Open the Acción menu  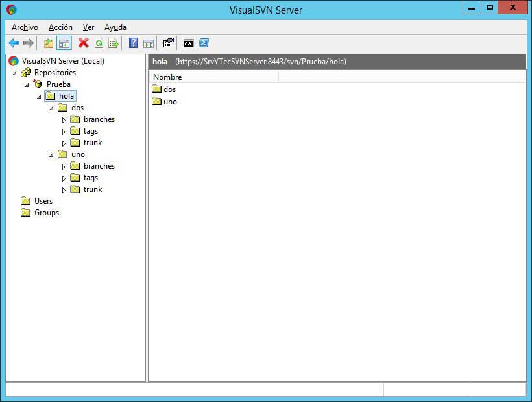[x=60, y=27]
